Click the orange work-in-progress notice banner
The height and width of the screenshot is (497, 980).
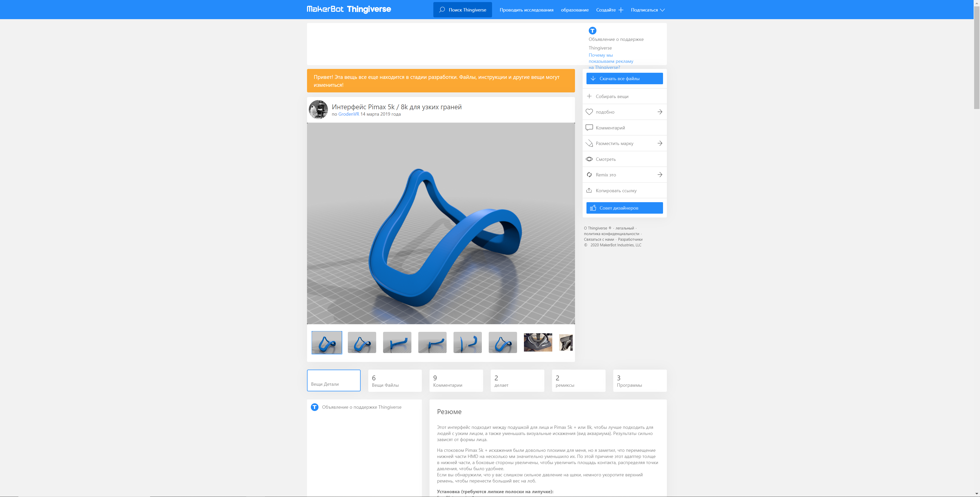440,81
